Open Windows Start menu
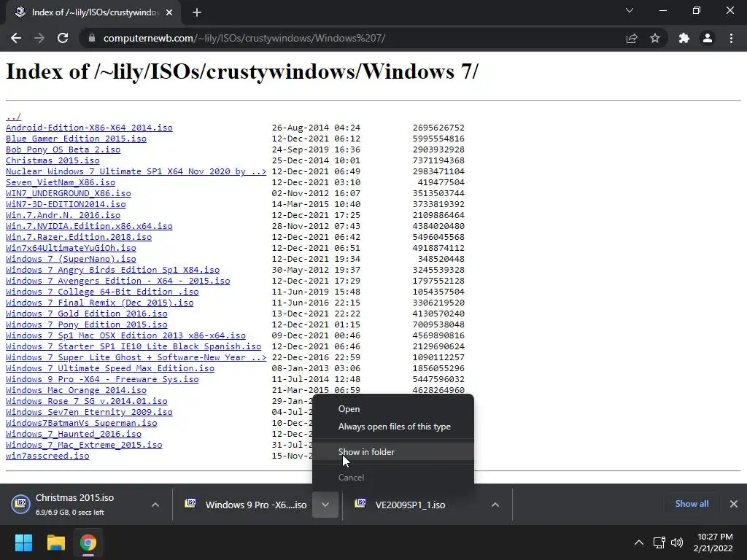 tap(23, 542)
